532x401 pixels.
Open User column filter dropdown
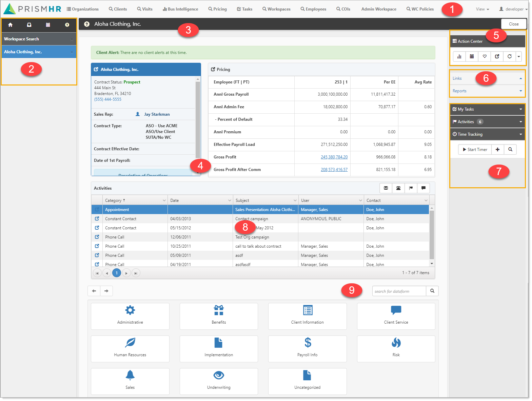coord(360,200)
